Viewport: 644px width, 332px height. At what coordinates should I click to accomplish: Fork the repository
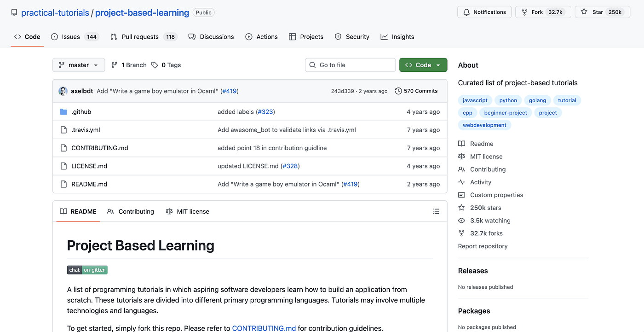tap(537, 12)
